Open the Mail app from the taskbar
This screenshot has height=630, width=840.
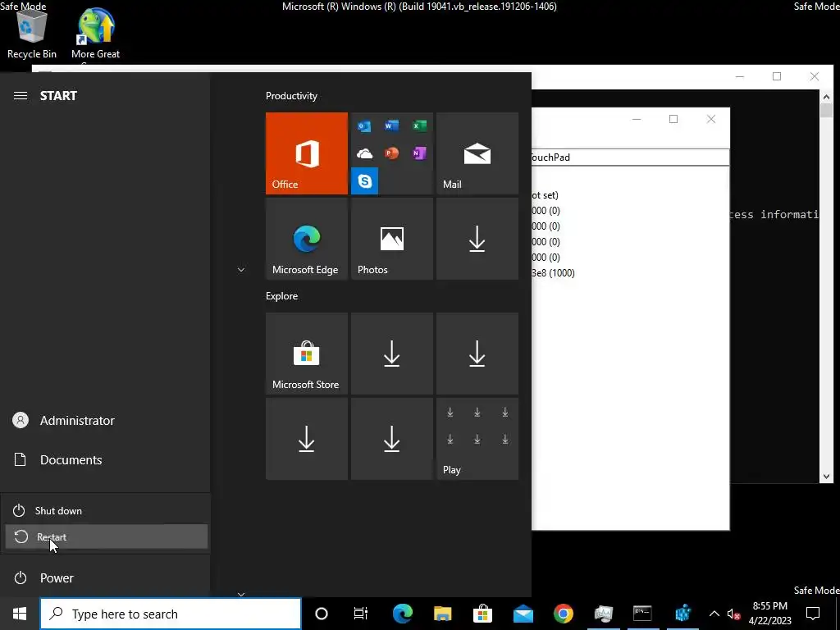(x=523, y=614)
